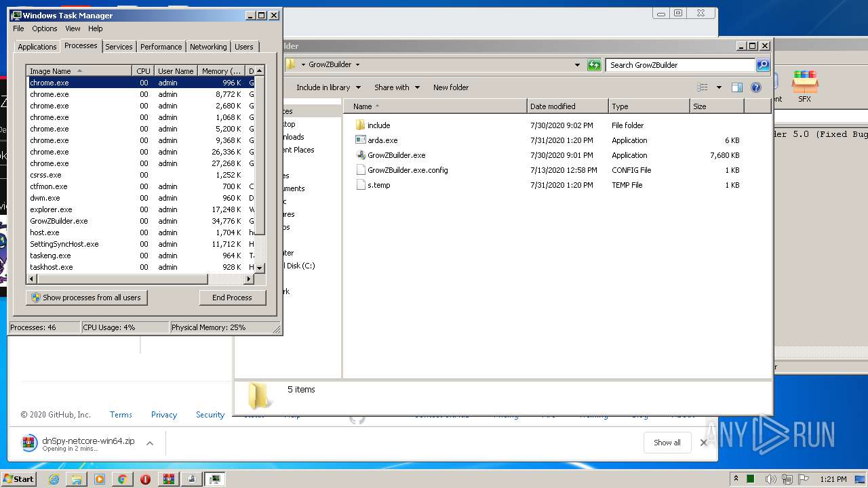Viewport: 868px width, 488px height.
Task: Click the End Process button
Action: (x=232, y=298)
